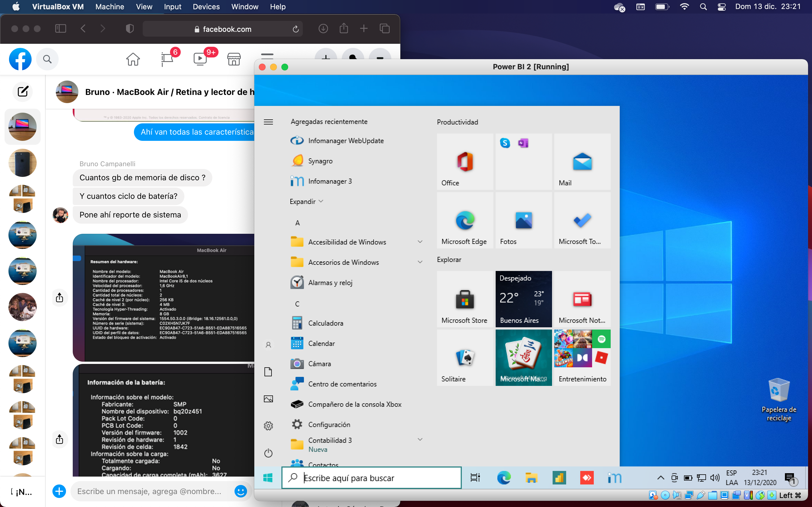Open Facebook Marketplace icon in top bar

(234, 59)
